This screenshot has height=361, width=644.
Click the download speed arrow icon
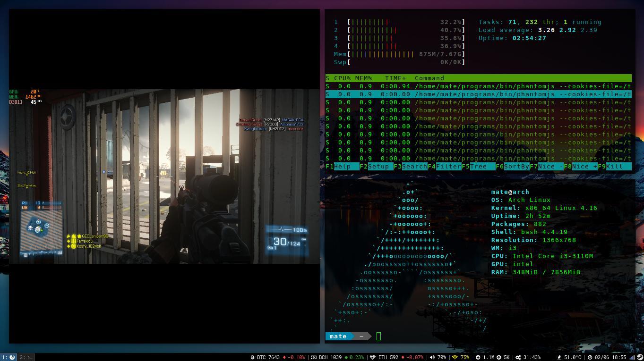(x=478, y=357)
